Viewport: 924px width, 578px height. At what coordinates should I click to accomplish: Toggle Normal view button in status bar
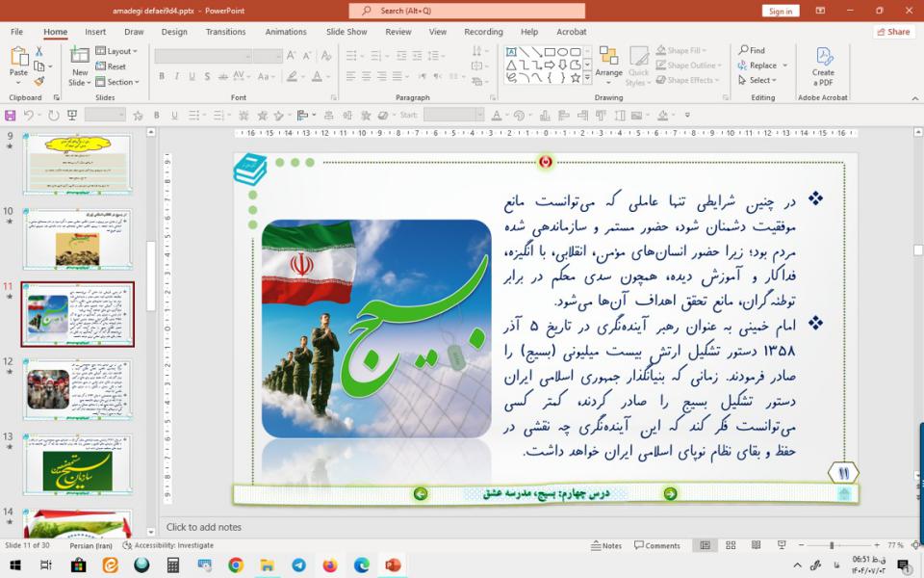pos(706,545)
